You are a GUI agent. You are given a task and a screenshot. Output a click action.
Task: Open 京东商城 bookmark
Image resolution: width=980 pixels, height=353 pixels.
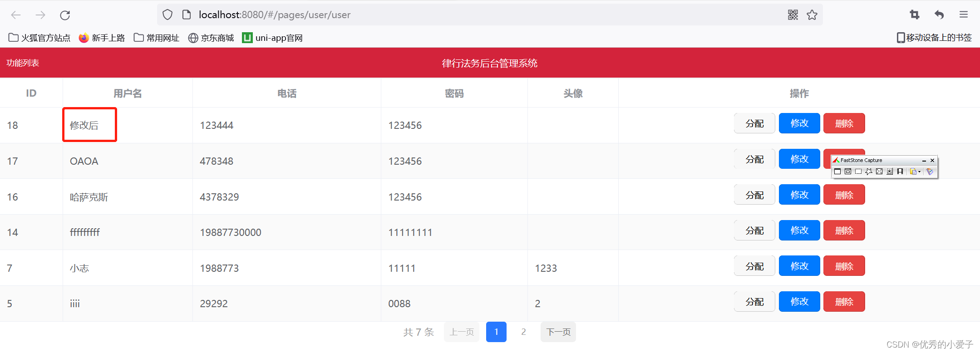[211, 38]
